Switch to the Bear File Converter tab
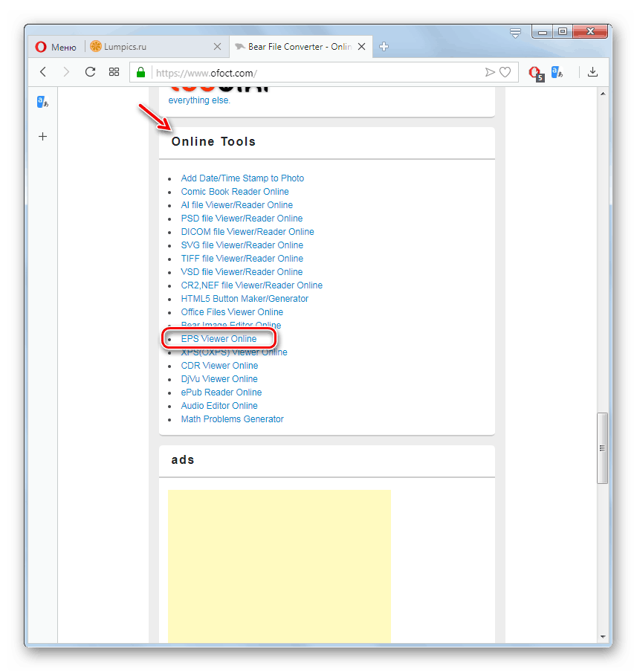The height and width of the screenshot is (672, 637). 300,47
